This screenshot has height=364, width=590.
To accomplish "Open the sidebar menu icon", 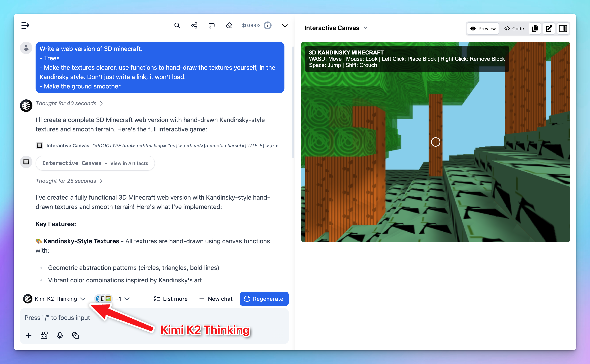I will point(25,25).
